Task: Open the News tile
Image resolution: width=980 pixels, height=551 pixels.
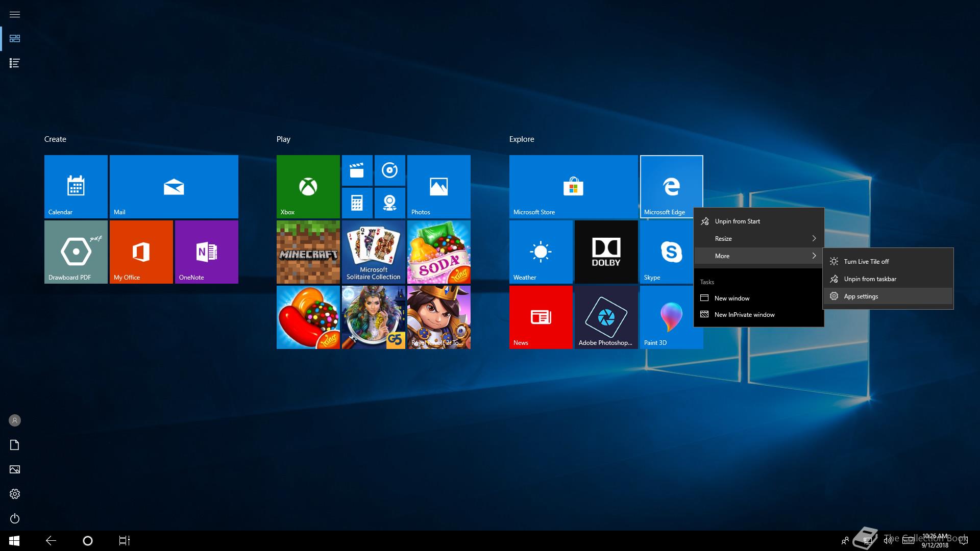Action: click(541, 317)
